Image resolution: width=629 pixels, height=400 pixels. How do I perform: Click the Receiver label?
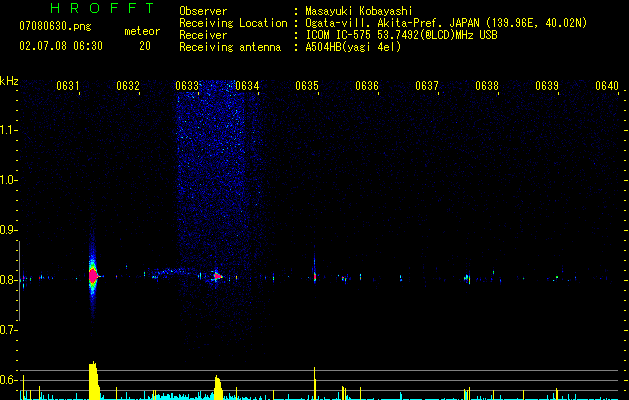(x=203, y=35)
